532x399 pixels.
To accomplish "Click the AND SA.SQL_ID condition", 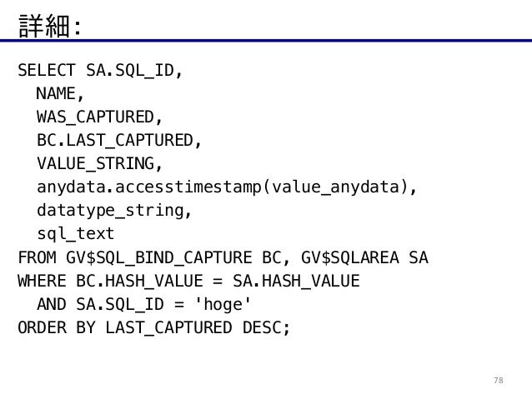I will click(x=100, y=304).
